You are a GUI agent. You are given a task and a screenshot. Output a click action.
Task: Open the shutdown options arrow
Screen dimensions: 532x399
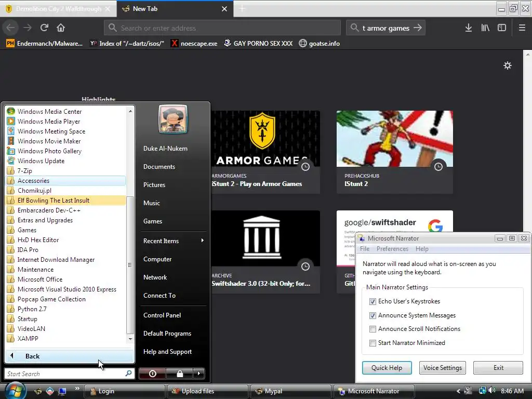[x=199, y=374]
